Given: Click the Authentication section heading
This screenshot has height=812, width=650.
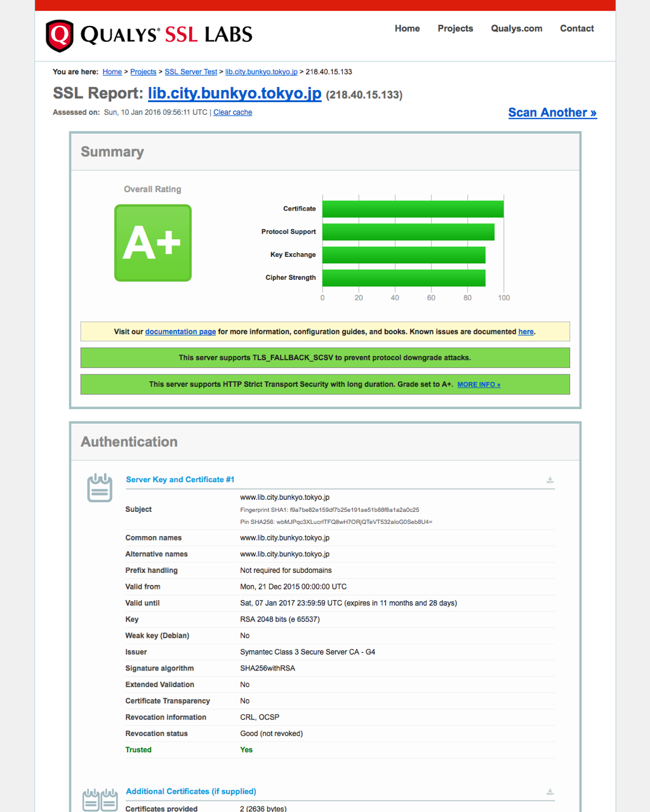Looking at the screenshot, I should pos(129,442).
